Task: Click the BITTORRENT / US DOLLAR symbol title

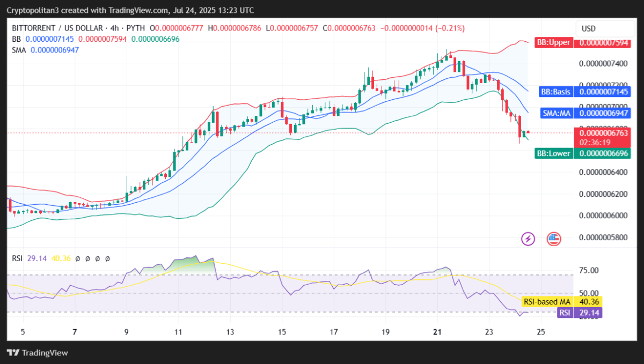Action: pyautogui.click(x=60, y=28)
